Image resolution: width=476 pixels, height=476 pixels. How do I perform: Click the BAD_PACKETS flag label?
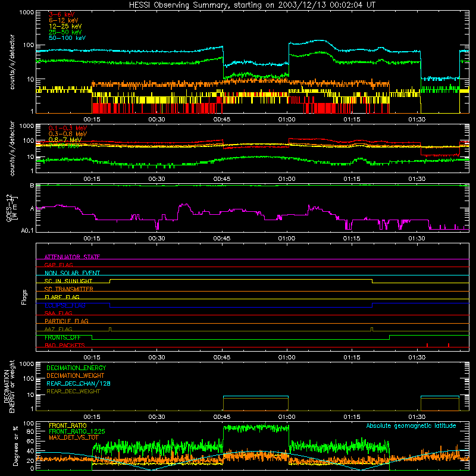point(65,345)
